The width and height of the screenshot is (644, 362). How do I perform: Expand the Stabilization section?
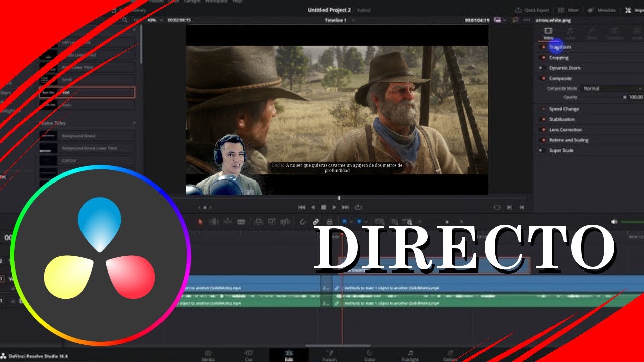[x=561, y=119]
